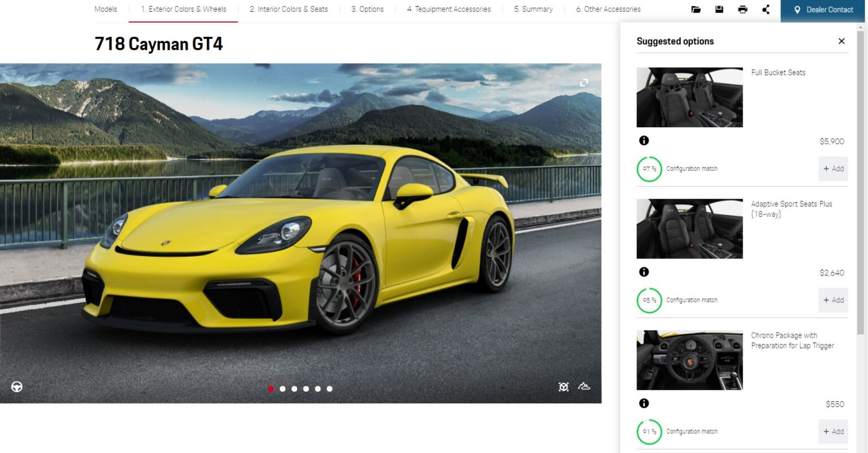Open driver view via steering wheel icon

[x=16, y=387]
